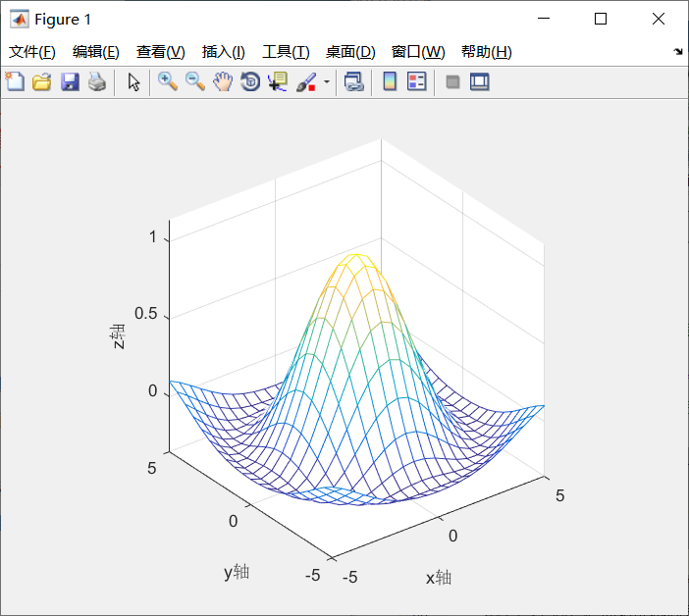Maximize the Figure 1 window
Image resolution: width=689 pixels, height=616 pixels.
coord(601,19)
